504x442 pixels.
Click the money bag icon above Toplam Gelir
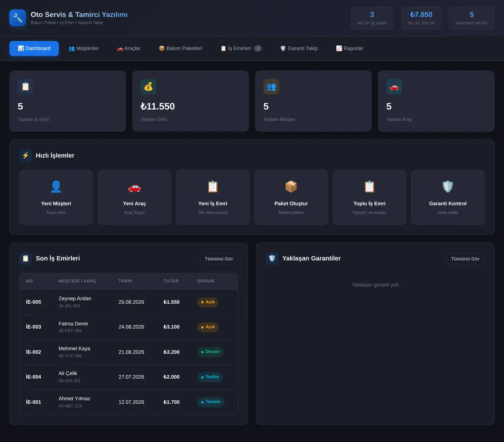[x=148, y=87]
